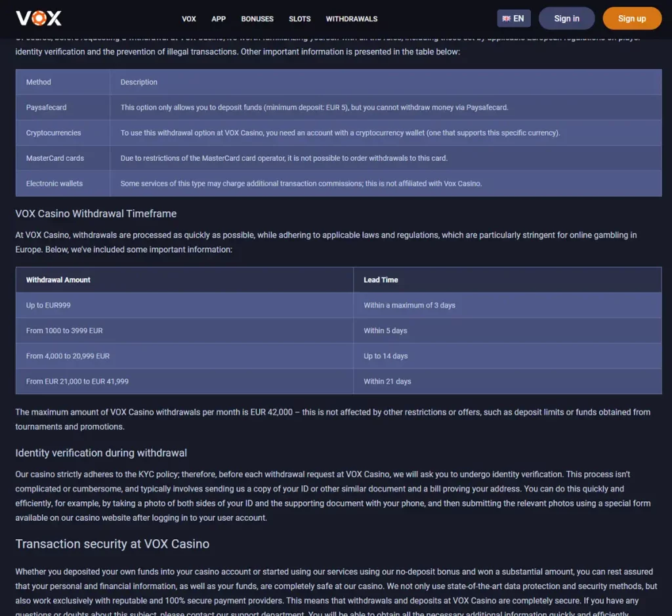The width and height of the screenshot is (672, 616).
Task: Open the VOX navigation menu item
Action: [189, 19]
